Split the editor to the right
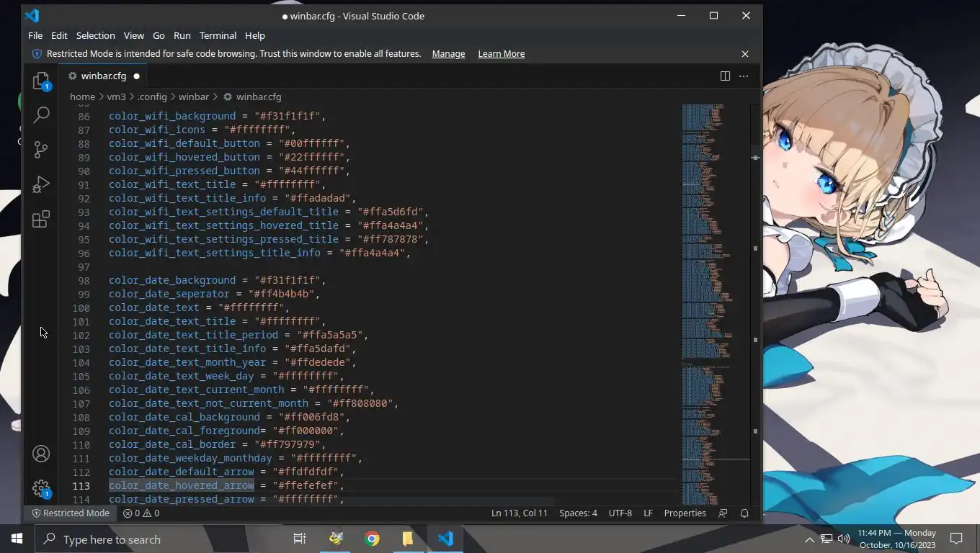This screenshot has height=553, width=980. tap(725, 76)
